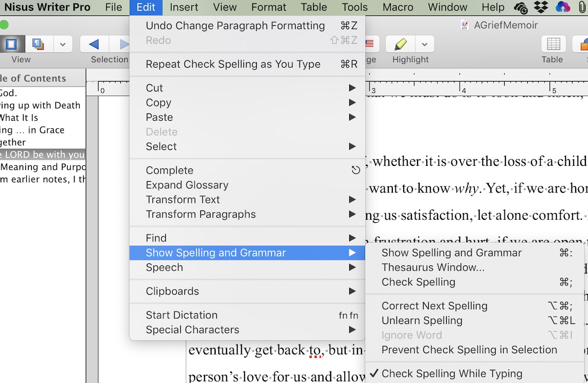Click the cloud upload menu bar icon
Viewport: 588px width, 383px height.
pyautogui.click(x=562, y=7)
